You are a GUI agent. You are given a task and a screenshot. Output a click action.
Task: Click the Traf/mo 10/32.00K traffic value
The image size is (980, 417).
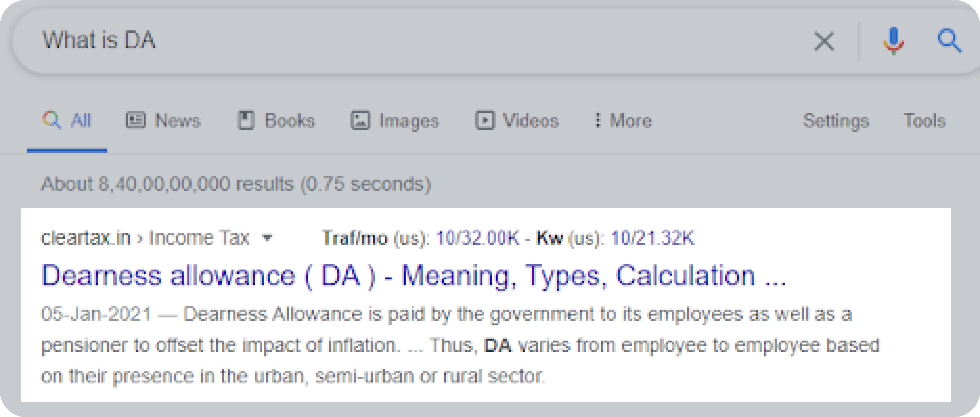pyautogui.click(x=477, y=238)
